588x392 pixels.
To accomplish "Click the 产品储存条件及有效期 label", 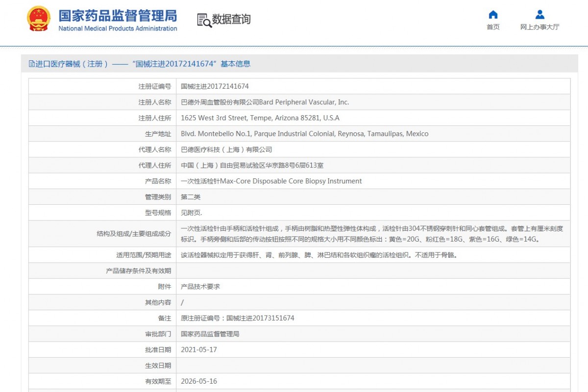I will coord(139,270).
